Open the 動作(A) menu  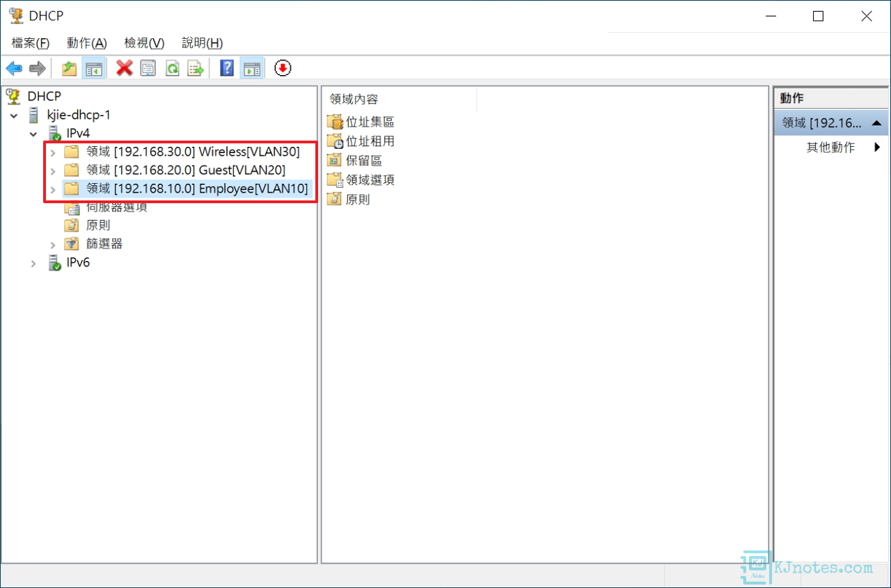87,43
